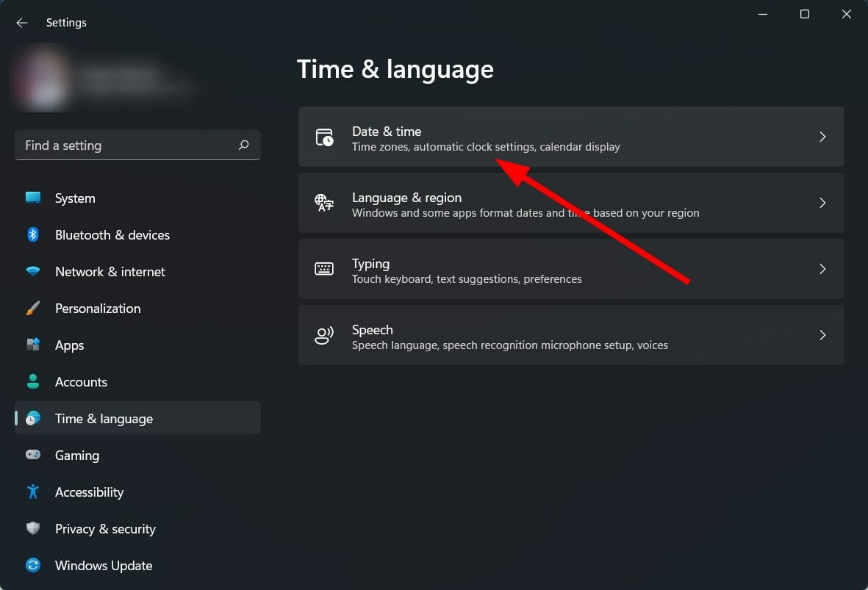Click the Speech microphone icon

(324, 335)
